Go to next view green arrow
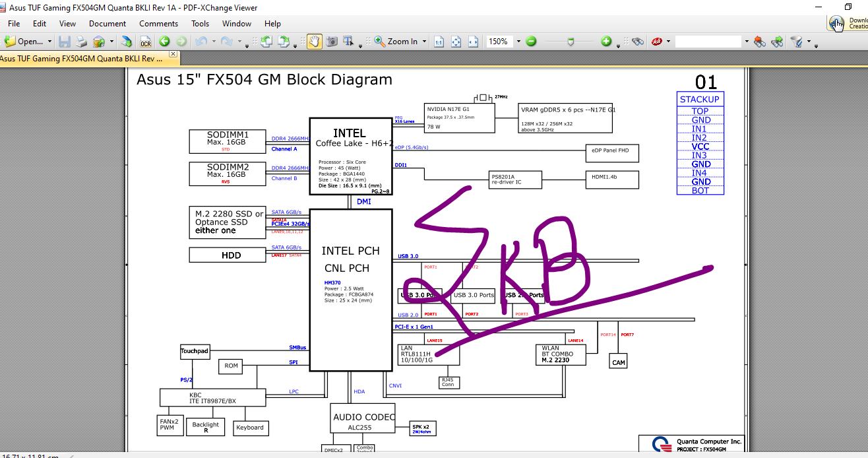The height and width of the screenshot is (458, 868). point(181,42)
